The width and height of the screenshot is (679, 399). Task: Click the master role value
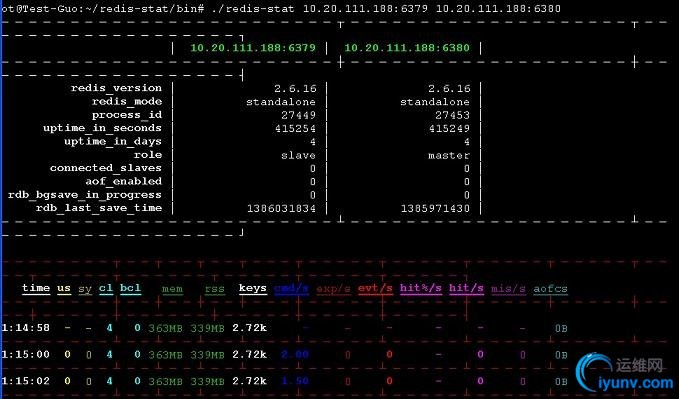[x=449, y=155]
